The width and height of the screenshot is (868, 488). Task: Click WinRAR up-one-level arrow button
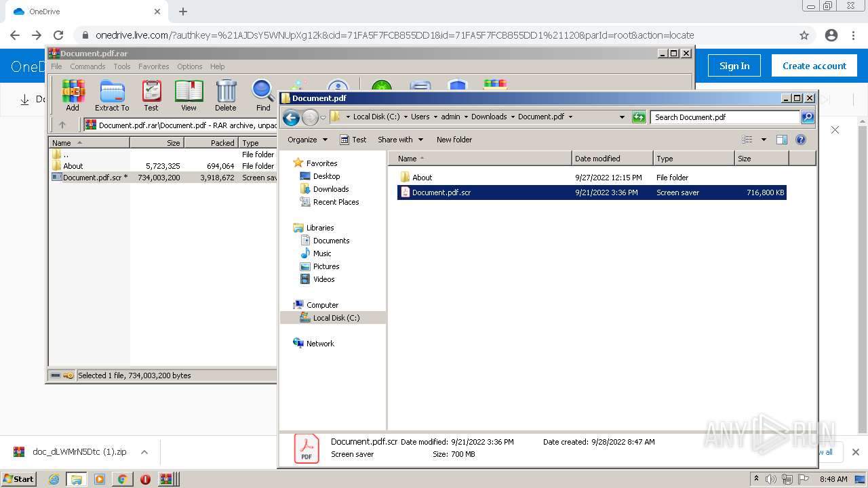(x=62, y=125)
